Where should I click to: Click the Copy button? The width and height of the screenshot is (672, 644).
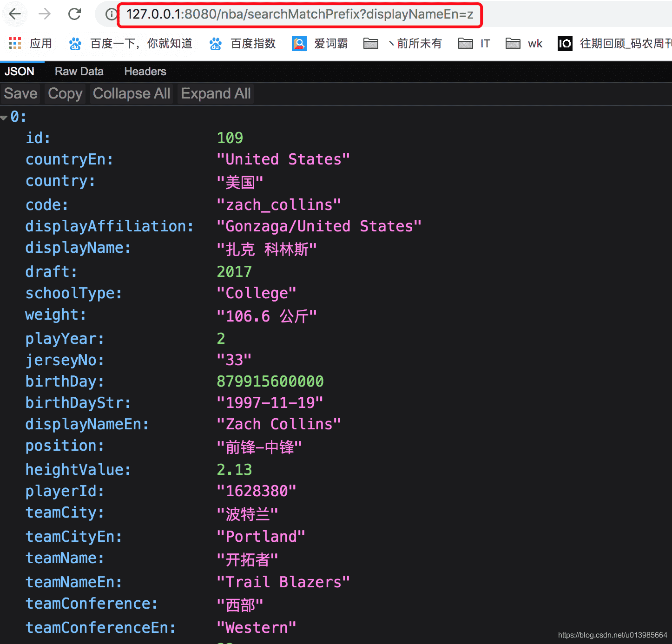pos(65,93)
